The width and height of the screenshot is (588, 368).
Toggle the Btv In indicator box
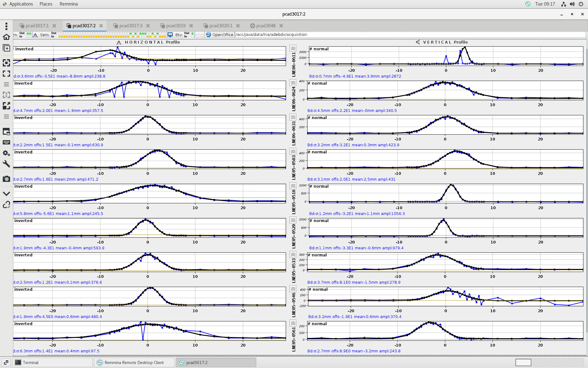(192, 36)
